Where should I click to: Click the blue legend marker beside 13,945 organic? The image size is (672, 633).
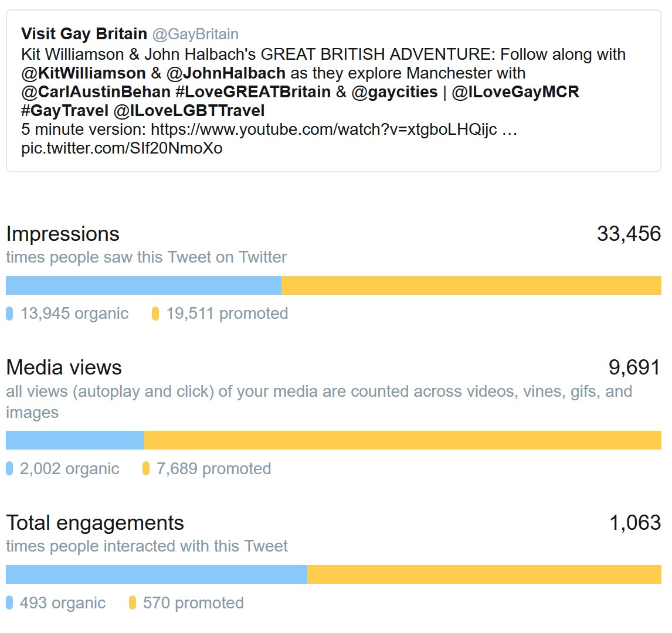click(x=9, y=314)
